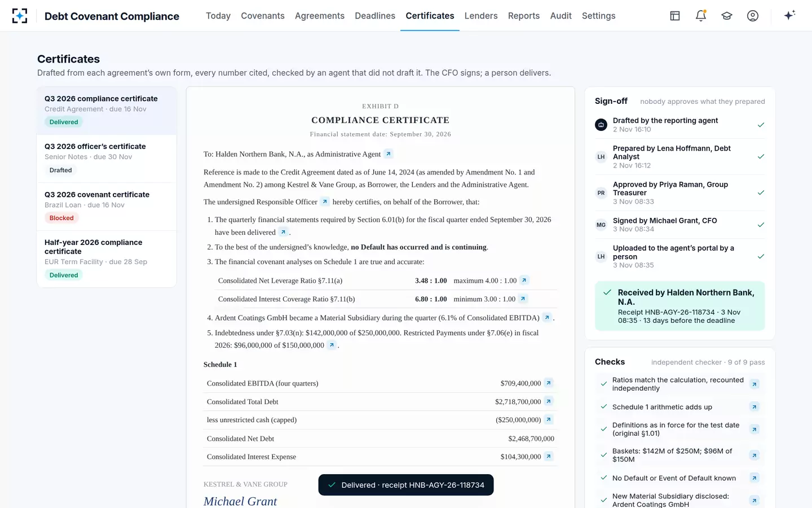Open citation beside Responsible Officer
The image size is (812, 508).
click(x=325, y=202)
